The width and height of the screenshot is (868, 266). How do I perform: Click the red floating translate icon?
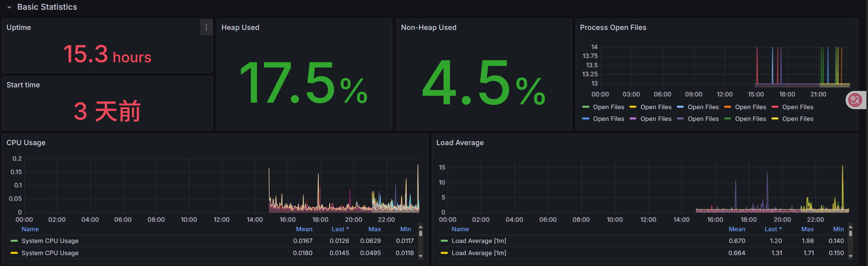point(855,100)
